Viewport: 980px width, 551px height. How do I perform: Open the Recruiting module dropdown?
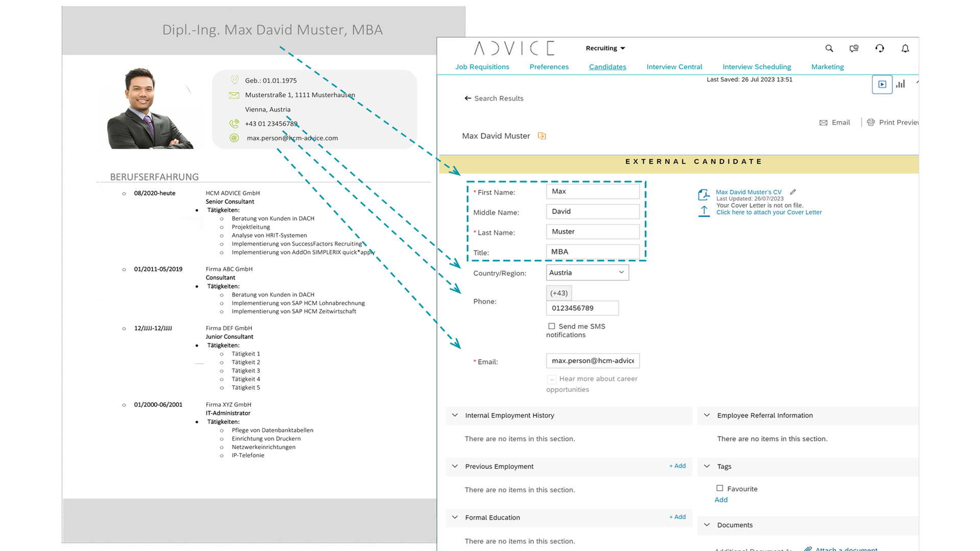(605, 48)
